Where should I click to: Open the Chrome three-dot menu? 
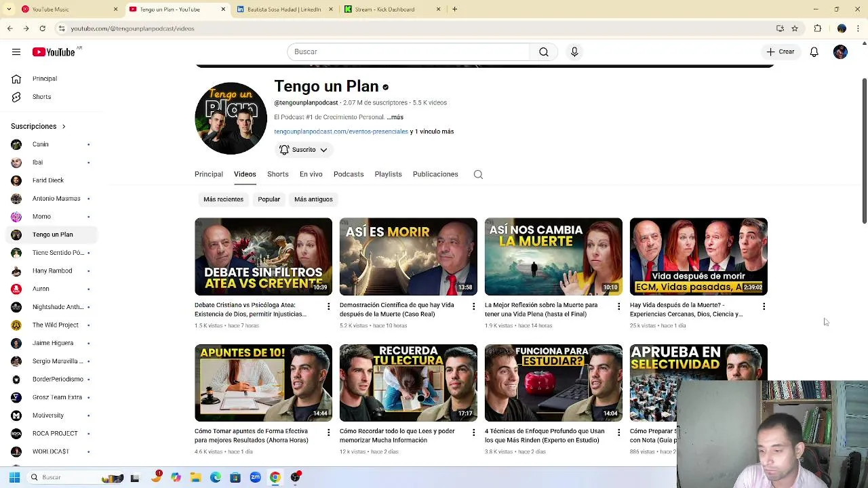[859, 28]
